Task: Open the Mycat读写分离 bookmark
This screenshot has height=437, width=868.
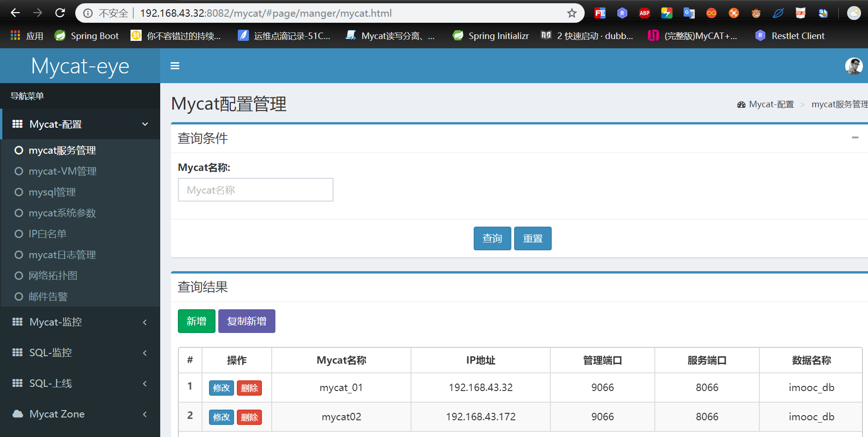Action: tap(390, 36)
